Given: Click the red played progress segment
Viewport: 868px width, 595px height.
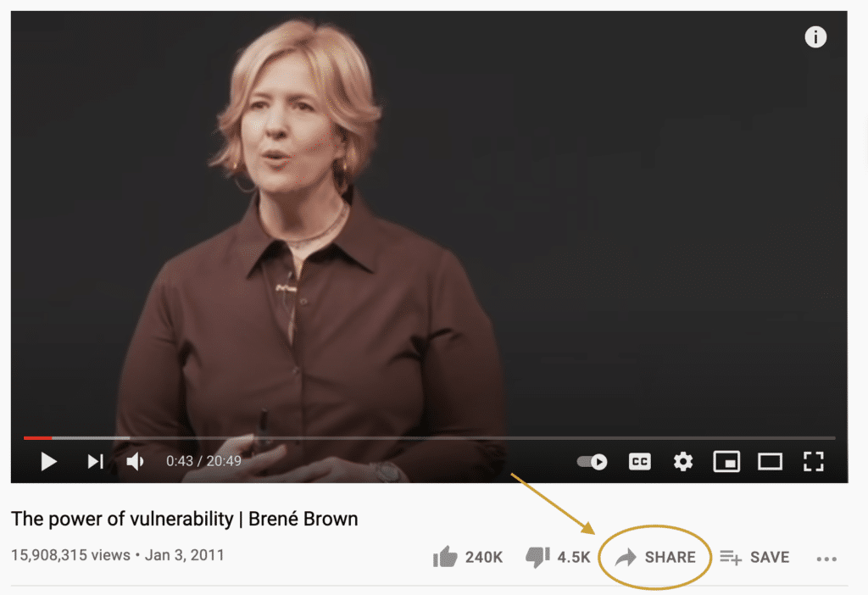Looking at the screenshot, I should pyautogui.click(x=37, y=438).
